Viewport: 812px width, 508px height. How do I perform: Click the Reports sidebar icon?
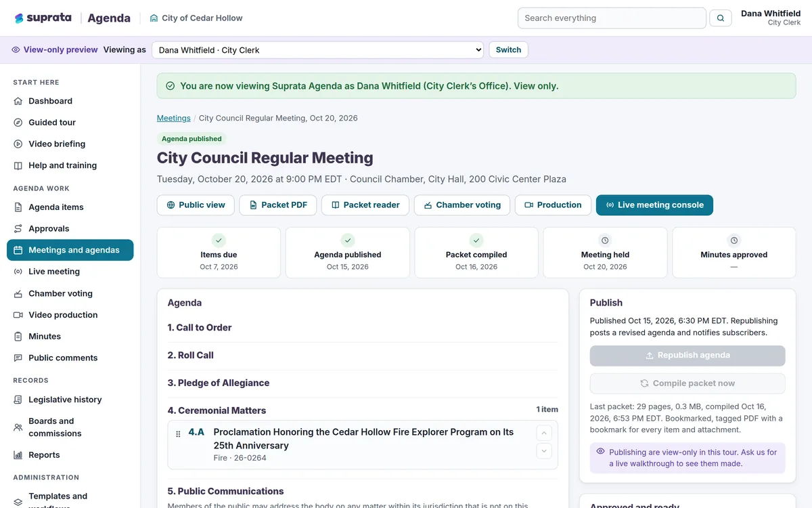[18, 455]
